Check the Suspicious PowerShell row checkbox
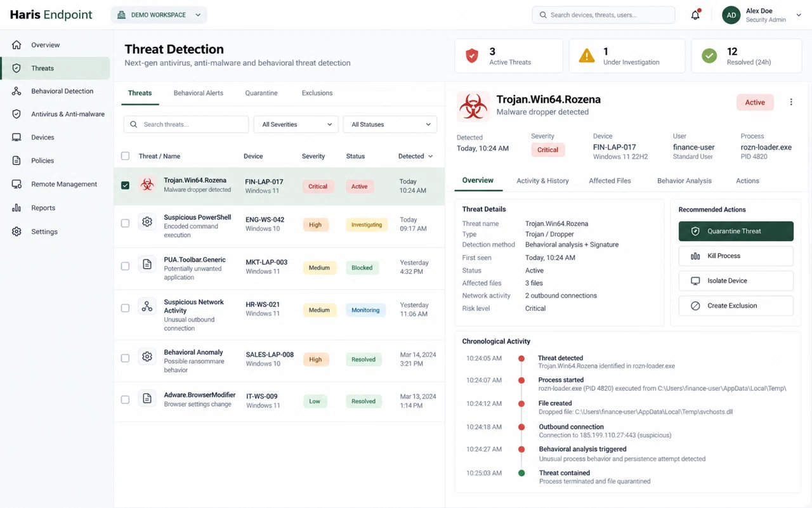 (125, 223)
